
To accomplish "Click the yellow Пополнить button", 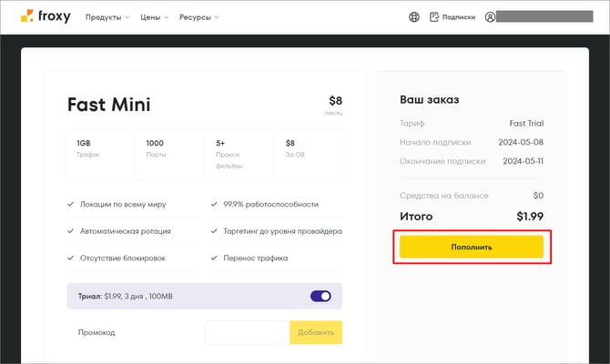I will tap(472, 247).
